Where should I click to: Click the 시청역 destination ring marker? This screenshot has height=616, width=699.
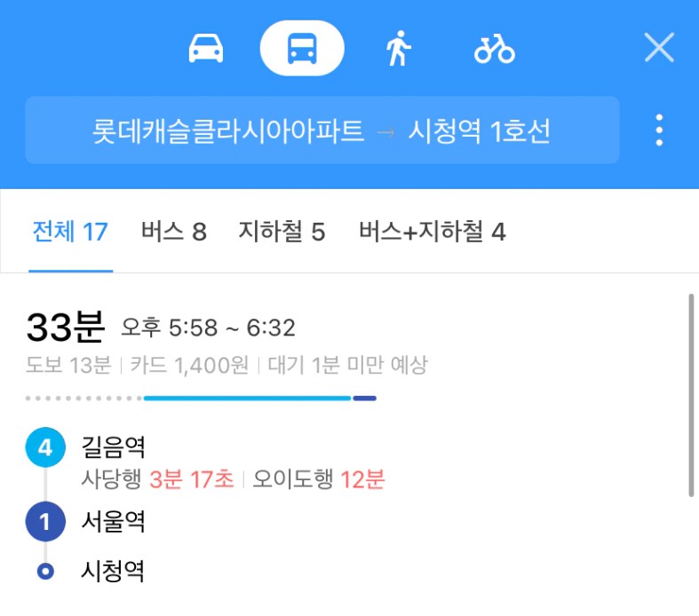[45, 571]
